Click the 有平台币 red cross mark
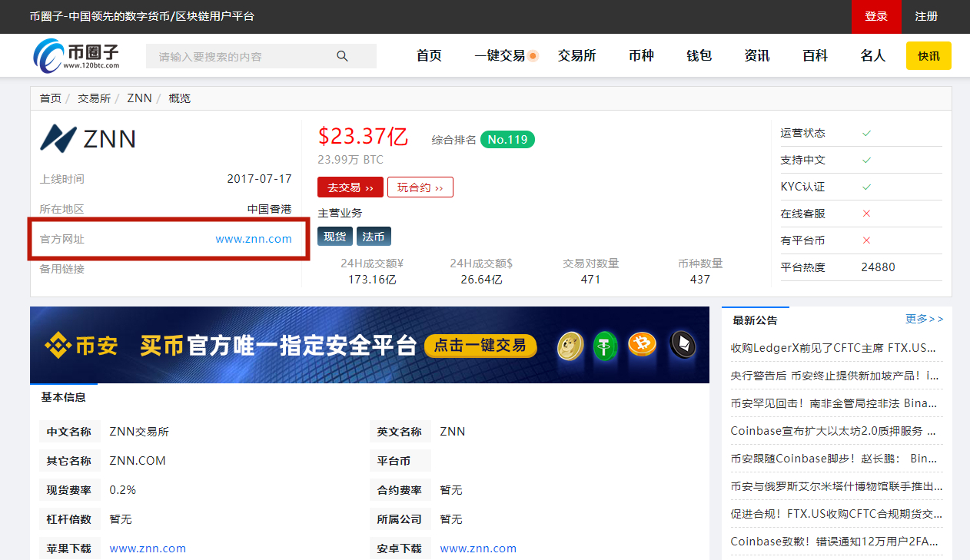970x560 pixels. pyautogui.click(x=866, y=240)
